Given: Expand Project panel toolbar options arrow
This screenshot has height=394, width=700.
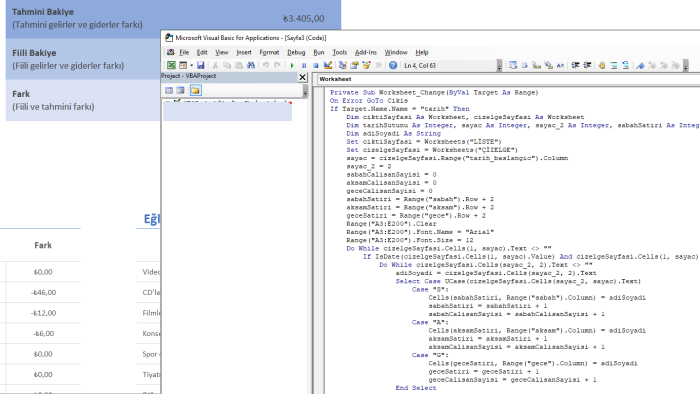Looking at the screenshot, I should click(x=305, y=91).
